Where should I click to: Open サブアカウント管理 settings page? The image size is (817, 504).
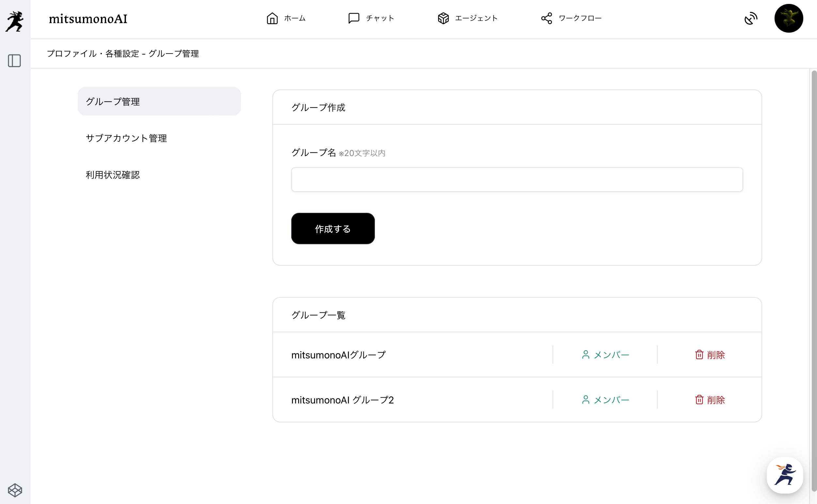click(x=126, y=138)
